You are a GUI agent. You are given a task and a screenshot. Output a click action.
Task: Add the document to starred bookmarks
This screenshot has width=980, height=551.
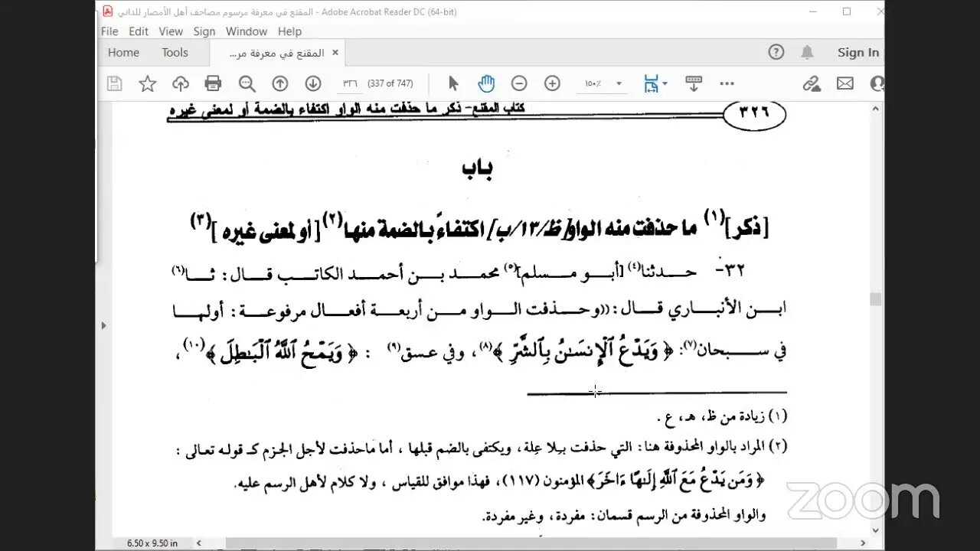click(147, 84)
